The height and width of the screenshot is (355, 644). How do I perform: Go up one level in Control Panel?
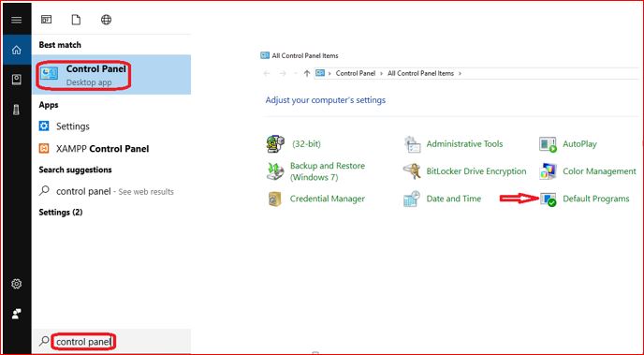point(307,74)
